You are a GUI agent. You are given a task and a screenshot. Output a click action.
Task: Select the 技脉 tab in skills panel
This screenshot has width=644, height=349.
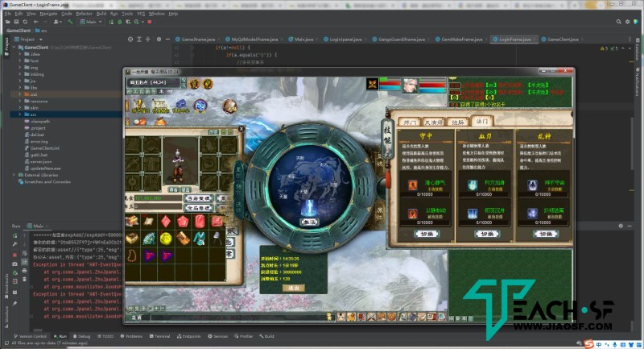tap(458, 122)
